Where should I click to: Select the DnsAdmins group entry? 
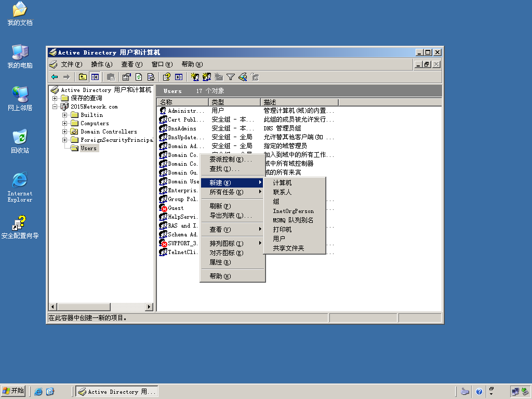click(178, 128)
